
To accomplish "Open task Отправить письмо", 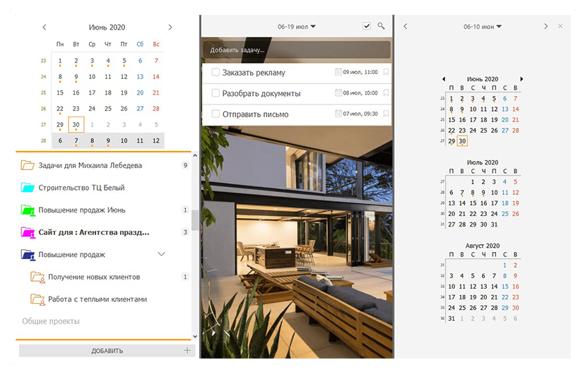I will 255,114.
